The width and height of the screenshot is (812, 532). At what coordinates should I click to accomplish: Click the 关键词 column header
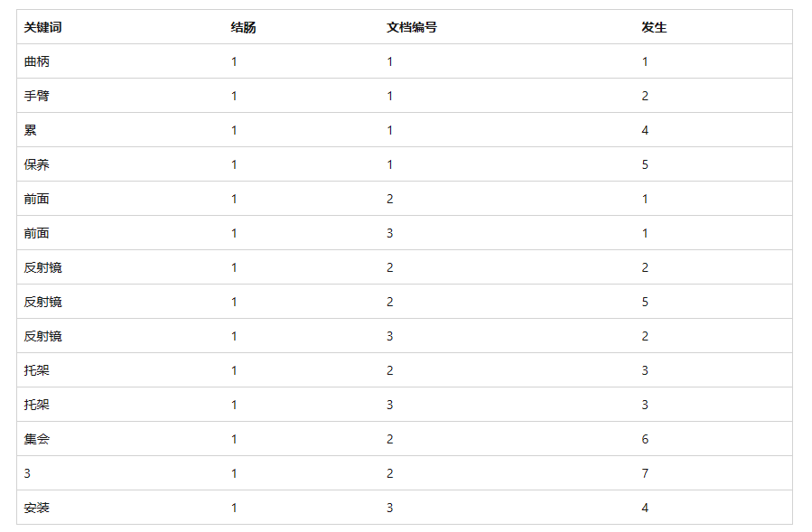pos(42,27)
